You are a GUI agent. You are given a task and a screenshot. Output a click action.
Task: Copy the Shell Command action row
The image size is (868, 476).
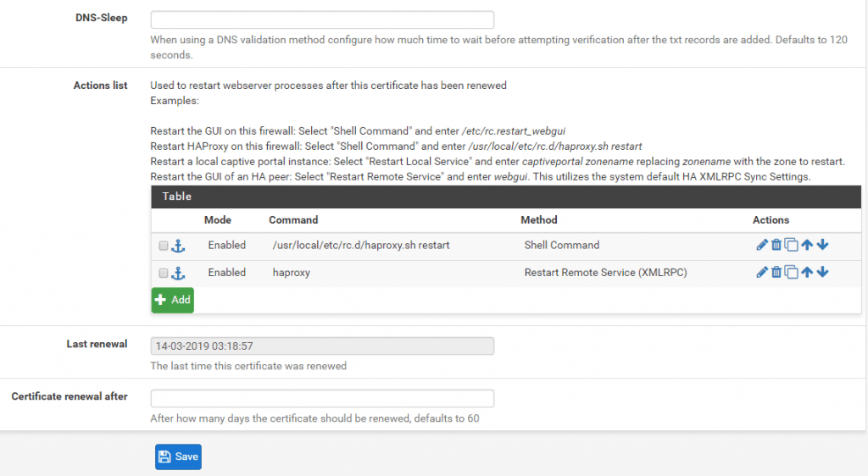(x=791, y=246)
